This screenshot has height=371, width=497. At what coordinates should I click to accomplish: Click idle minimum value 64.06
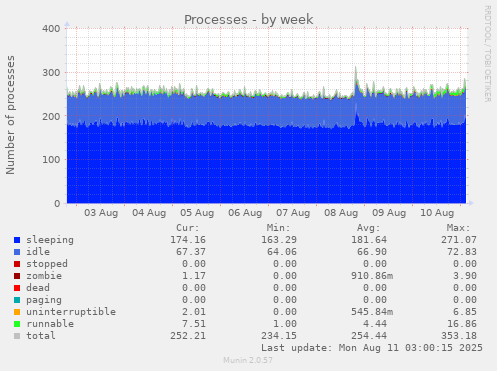point(282,252)
